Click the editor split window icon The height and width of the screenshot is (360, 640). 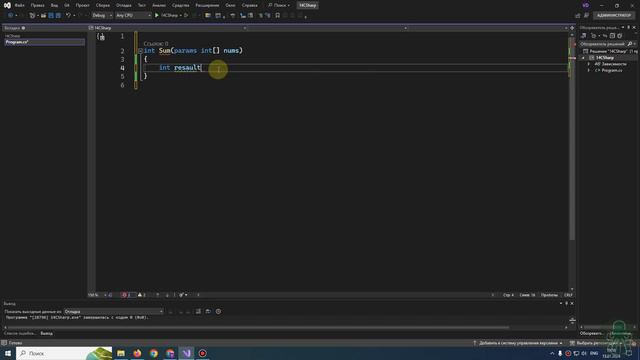tap(572, 28)
